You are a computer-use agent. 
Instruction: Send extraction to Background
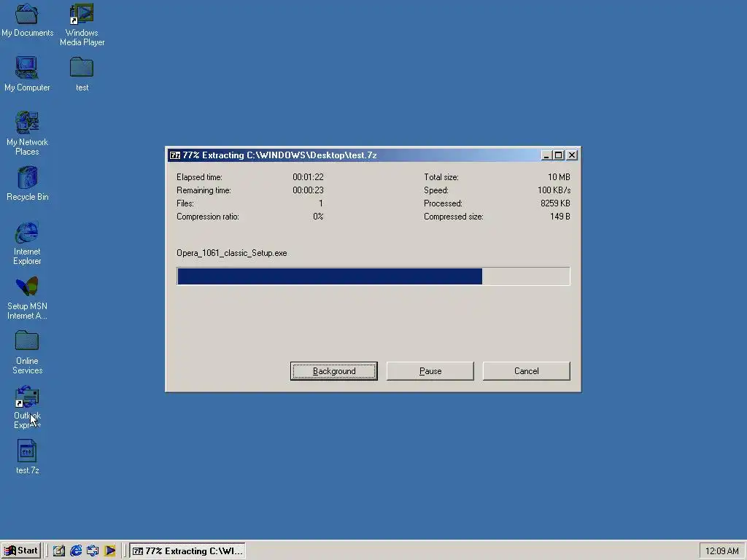click(x=334, y=371)
